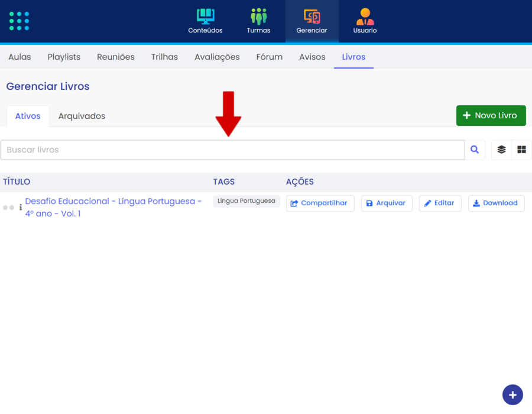Go to the Avaliações menu tab
The image size is (532, 414).
coord(217,57)
